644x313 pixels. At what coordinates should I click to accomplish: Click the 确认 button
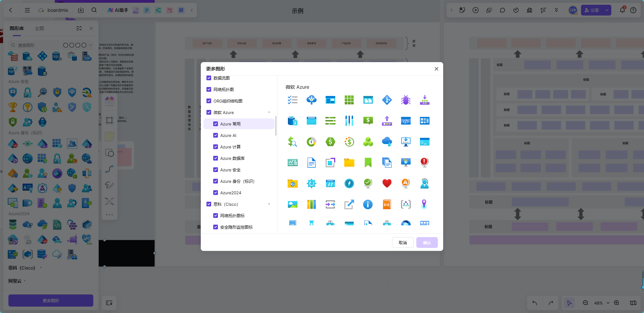click(x=427, y=243)
